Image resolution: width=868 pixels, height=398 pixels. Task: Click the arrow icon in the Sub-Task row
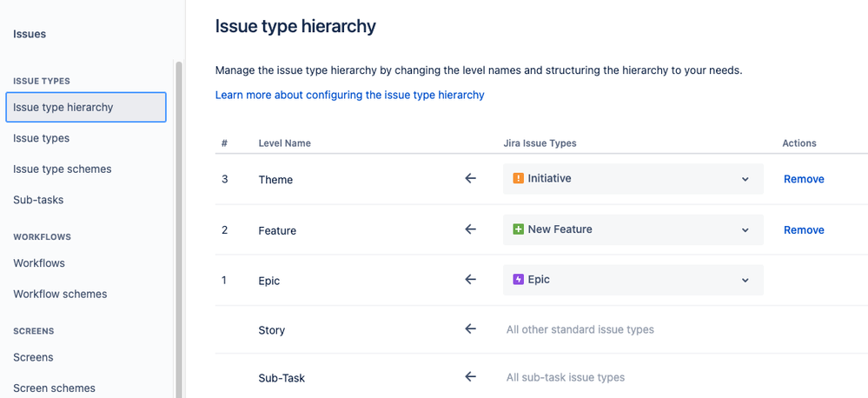pos(471,377)
